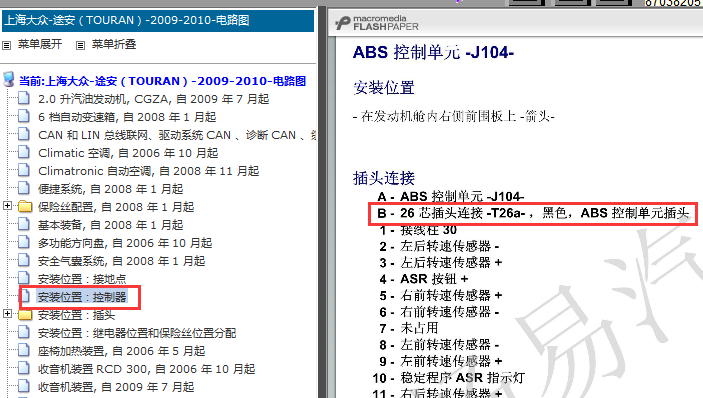Open 收音机装置, 自 2009 年 7 月起

click(116, 387)
